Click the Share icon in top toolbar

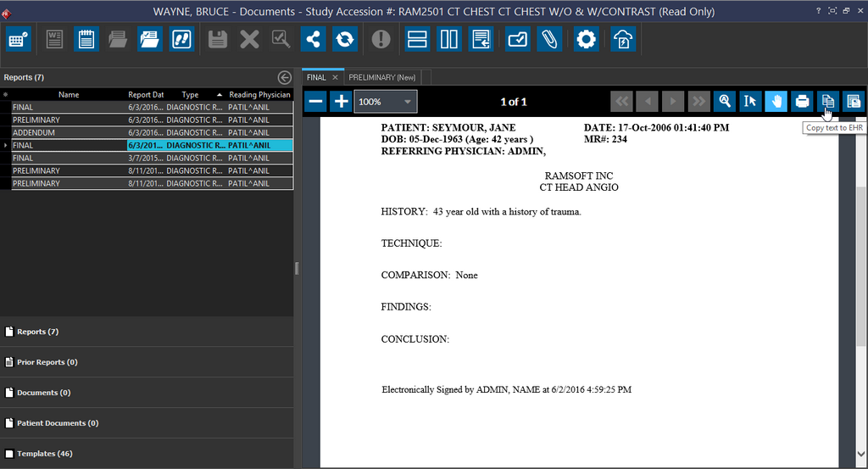[313, 39]
